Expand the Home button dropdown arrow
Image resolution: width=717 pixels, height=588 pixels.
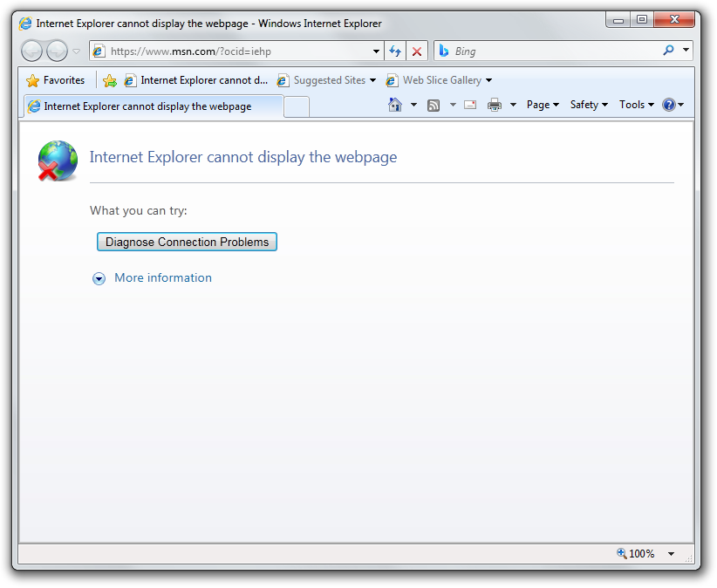coord(413,105)
